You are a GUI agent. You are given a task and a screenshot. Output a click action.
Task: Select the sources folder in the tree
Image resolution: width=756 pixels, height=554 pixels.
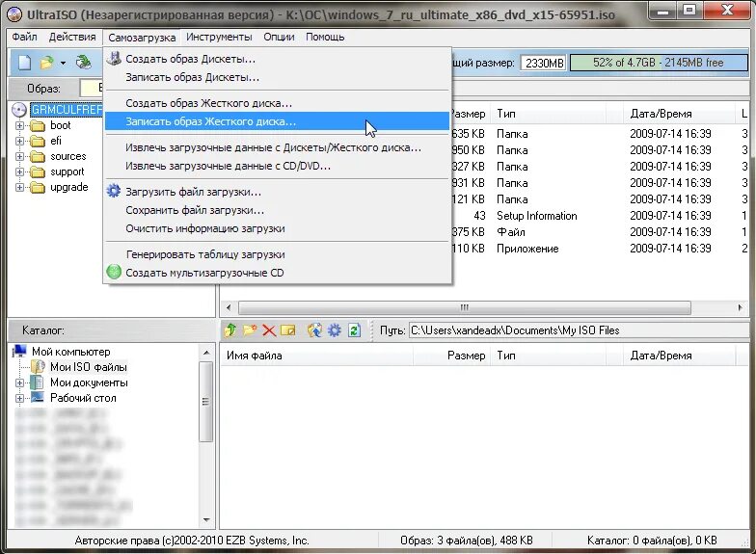coord(67,156)
